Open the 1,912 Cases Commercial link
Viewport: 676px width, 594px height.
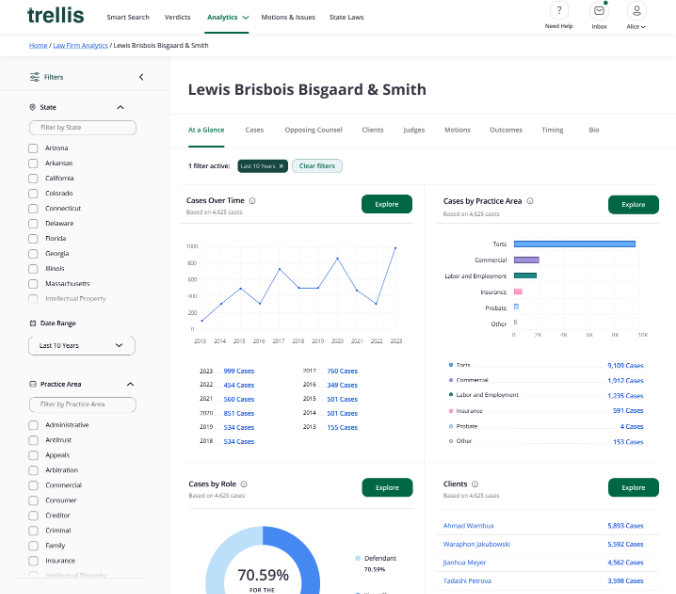[x=625, y=381]
